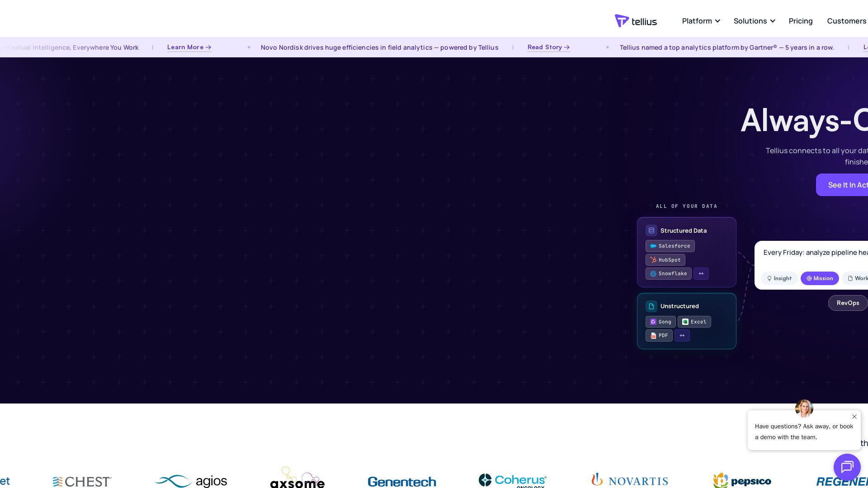The image size is (868, 488).
Task: Click the chat agent avatar photo
Action: pos(804,408)
